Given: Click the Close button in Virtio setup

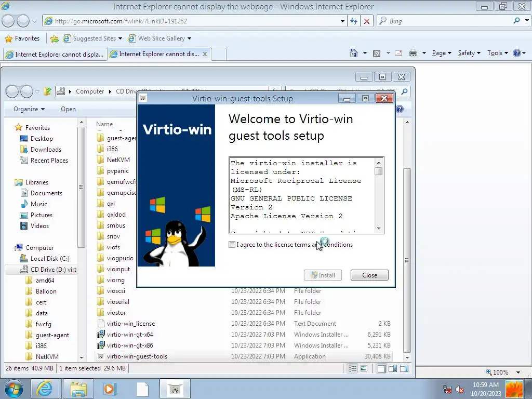Looking at the screenshot, I should click(369, 275).
